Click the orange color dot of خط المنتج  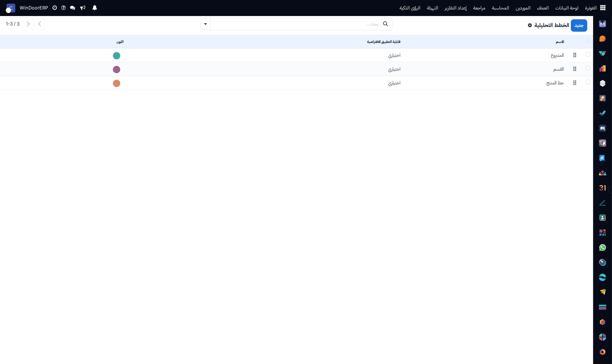[x=117, y=83]
